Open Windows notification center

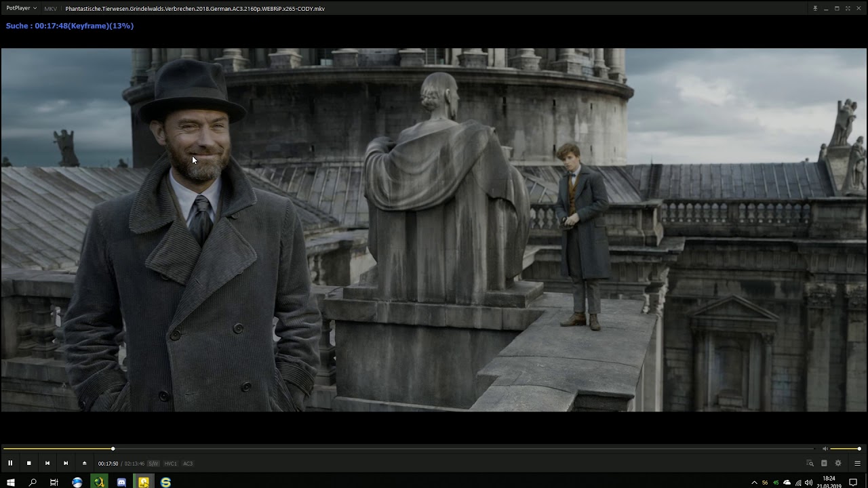pyautogui.click(x=853, y=483)
